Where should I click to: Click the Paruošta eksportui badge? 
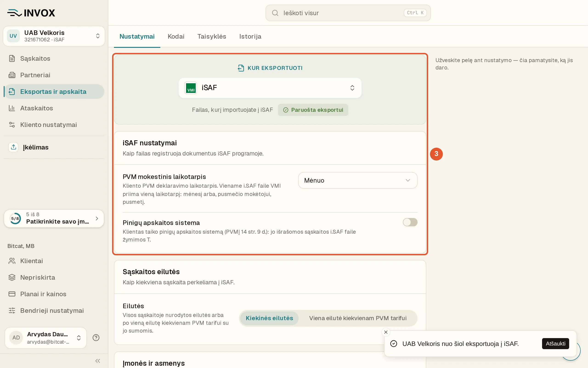coord(313,110)
